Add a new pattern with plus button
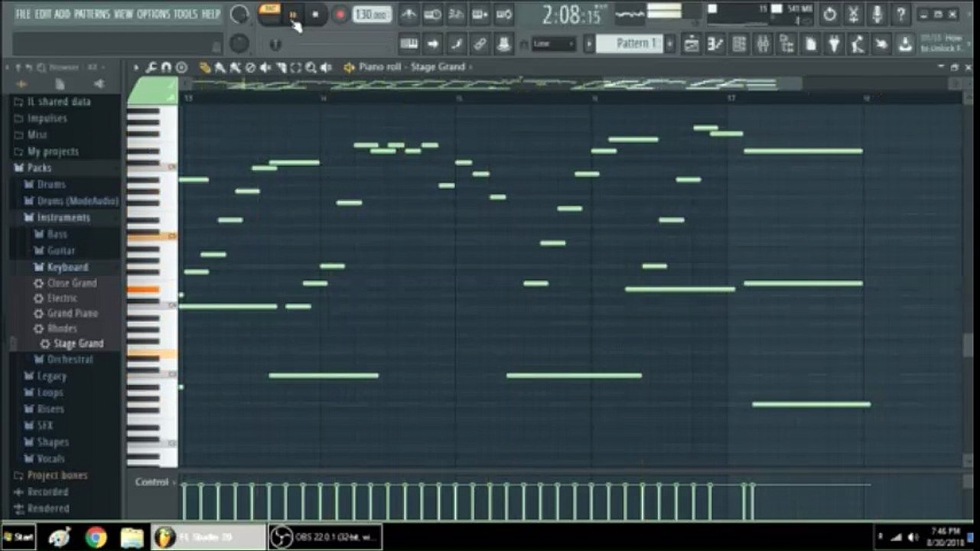This screenshot has width=980, height=551. coord(670,44)
